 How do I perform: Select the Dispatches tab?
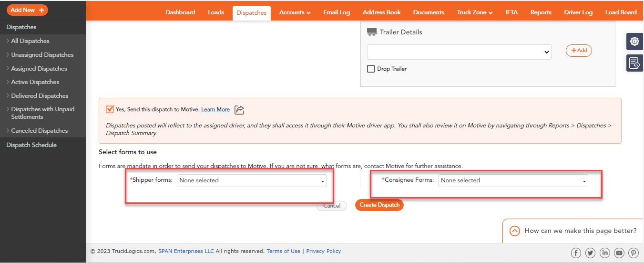(x=252, y=13)
